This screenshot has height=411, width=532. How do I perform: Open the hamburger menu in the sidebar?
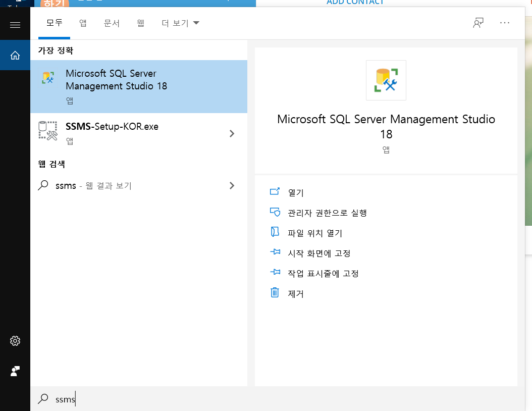pos(15,25)
